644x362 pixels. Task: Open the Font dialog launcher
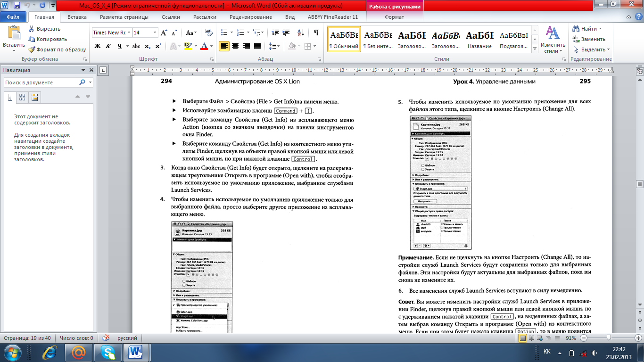(212, 59)
